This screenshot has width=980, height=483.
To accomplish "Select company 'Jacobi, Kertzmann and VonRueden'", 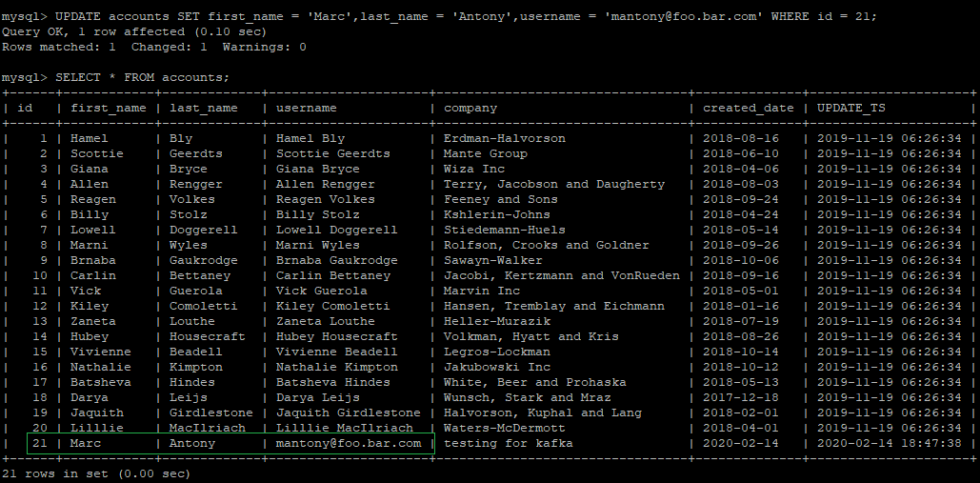I will point(562,275).
